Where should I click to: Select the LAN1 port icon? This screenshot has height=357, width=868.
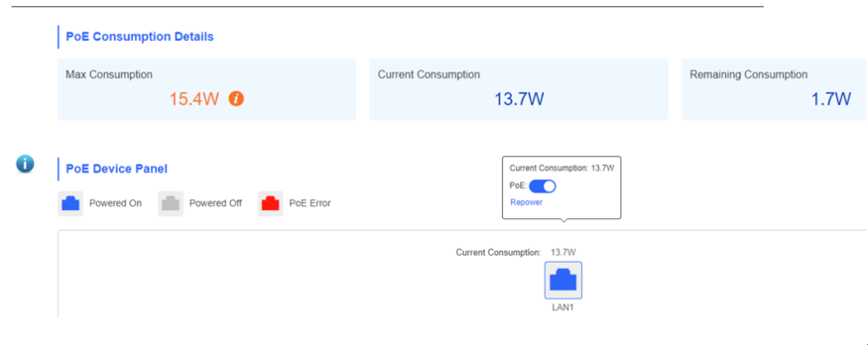(x=563, y=280)
